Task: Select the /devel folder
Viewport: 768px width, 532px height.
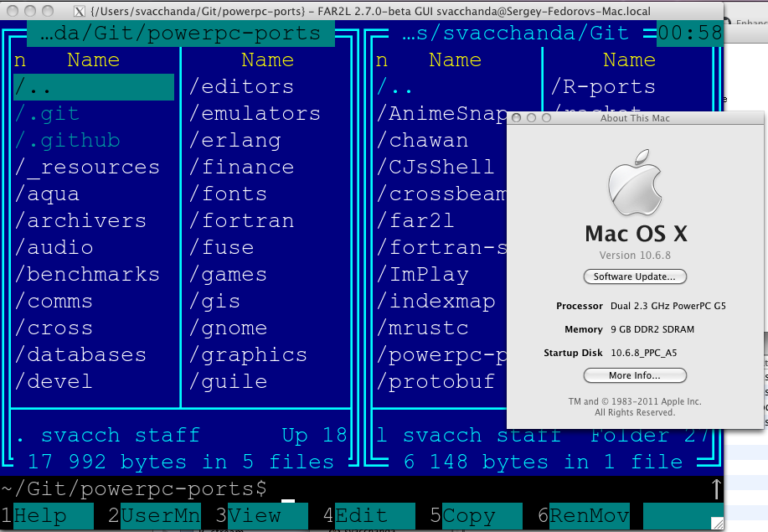Action: click(x=54, y=382)
